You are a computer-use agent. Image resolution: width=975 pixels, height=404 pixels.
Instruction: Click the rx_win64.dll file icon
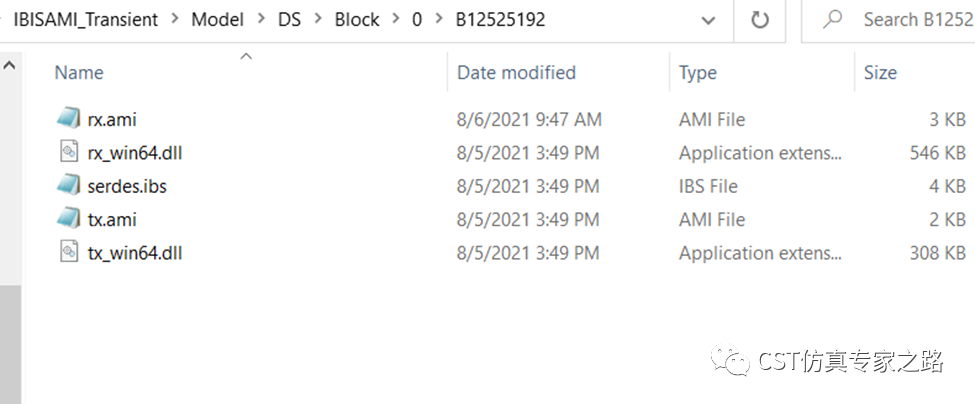tap(69, 152)
